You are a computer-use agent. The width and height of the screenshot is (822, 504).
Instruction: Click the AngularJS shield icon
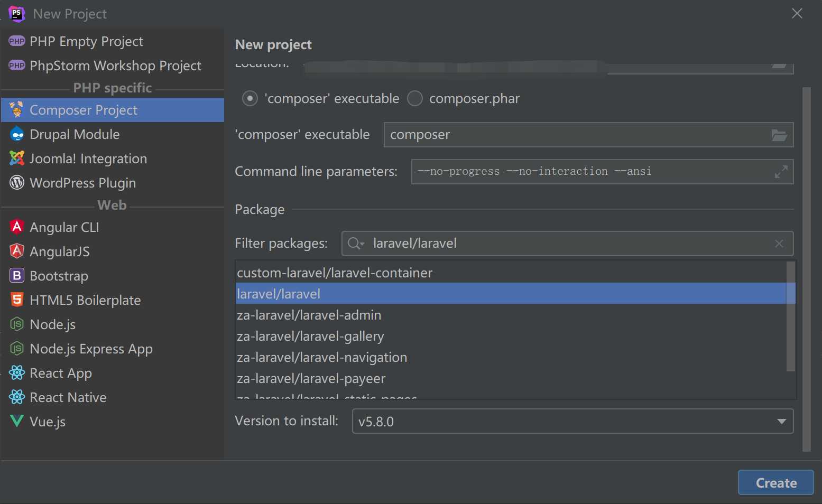17,251
